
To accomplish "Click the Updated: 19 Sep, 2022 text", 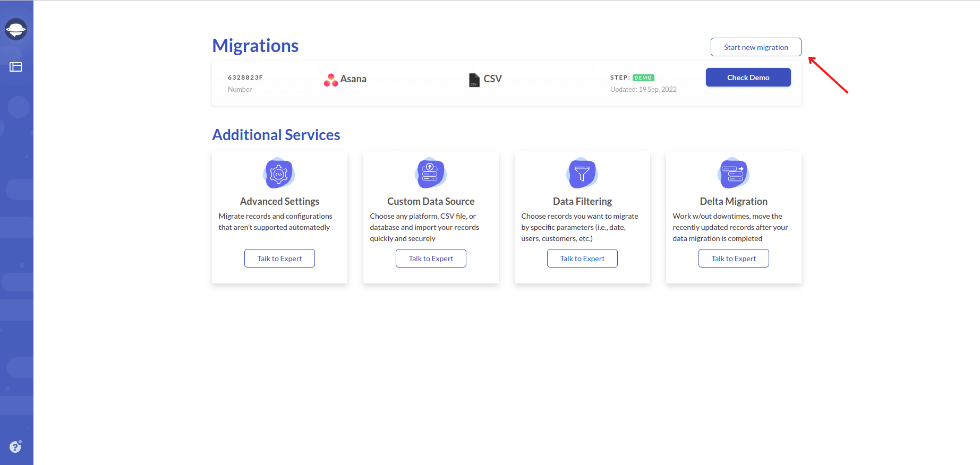I will coord(643,89).
